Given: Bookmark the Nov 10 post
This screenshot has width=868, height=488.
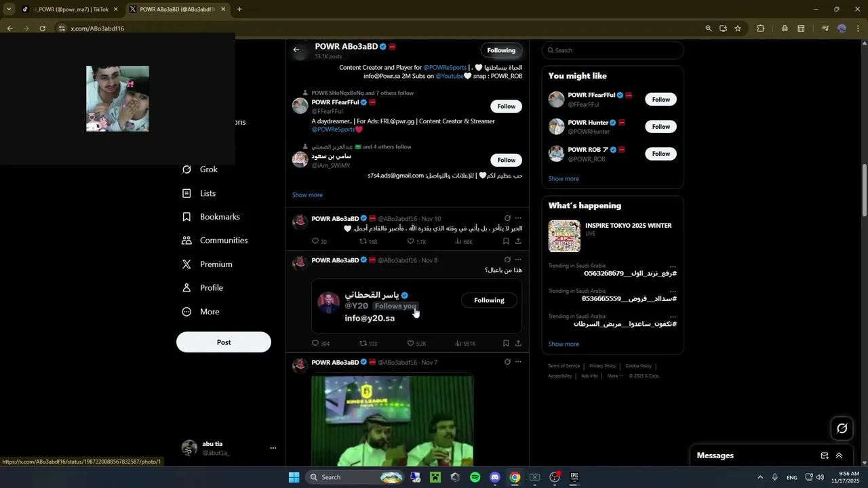Looking at the screenshot, I should [506, 241].
